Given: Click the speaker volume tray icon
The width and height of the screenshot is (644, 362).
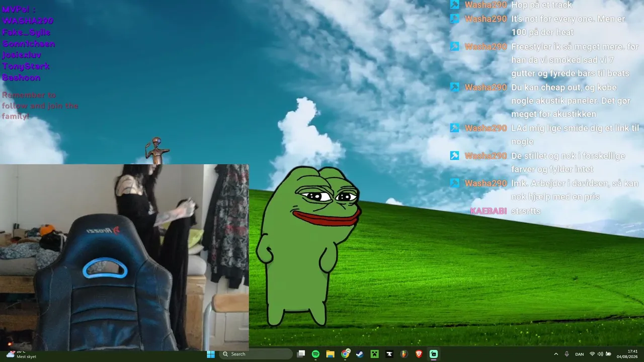Looking at the screenshot, I should (x=600, y=354).
